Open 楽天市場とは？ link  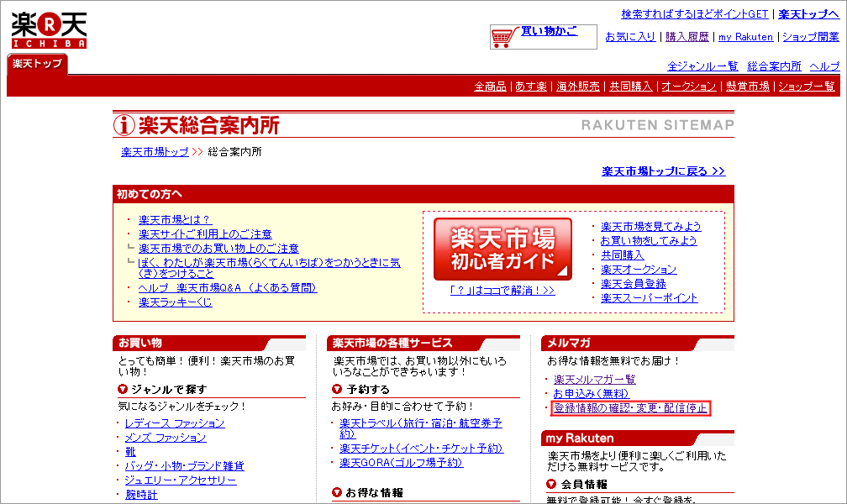coord(175,220)
